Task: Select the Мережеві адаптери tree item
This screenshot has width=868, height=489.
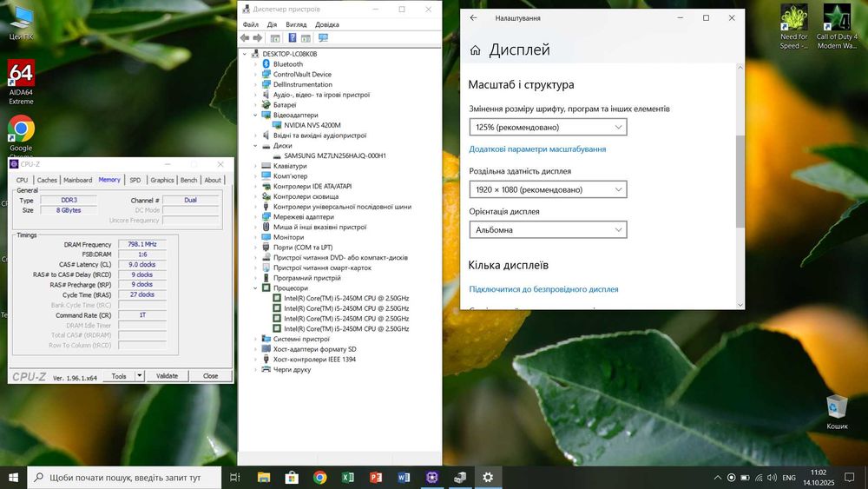Action: (x=303, y=217)
